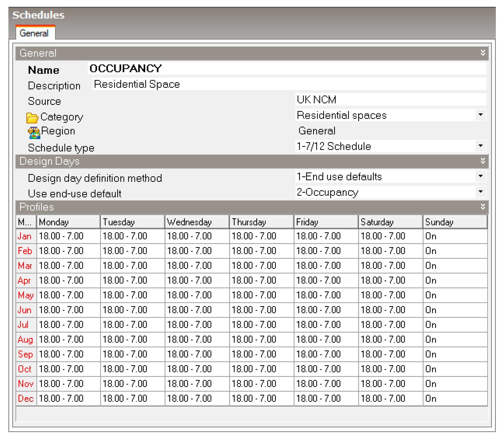Click the Category folder icon
The height and width of the screenshot is (442, 504).
coord(32,118)
